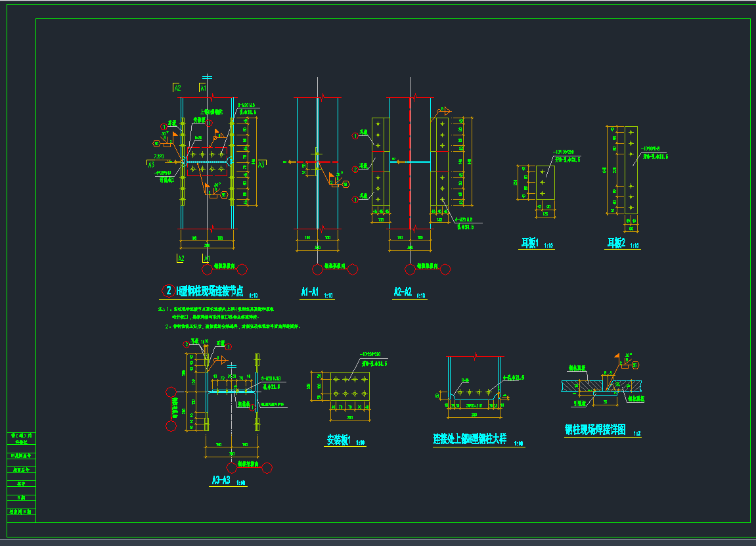Select the 连接处上部H型钢柱大样 title
756x546 pixels.
tap(470, 440)
